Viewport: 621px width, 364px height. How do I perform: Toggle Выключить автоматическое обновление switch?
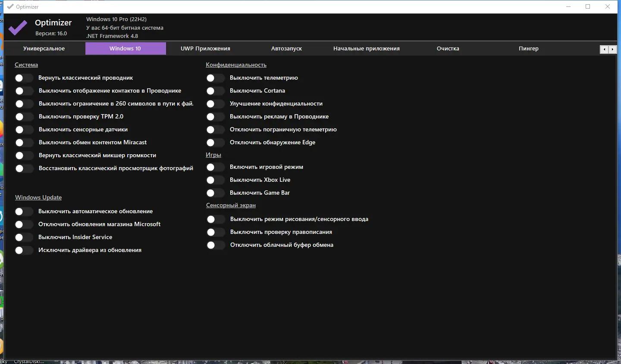24,212
